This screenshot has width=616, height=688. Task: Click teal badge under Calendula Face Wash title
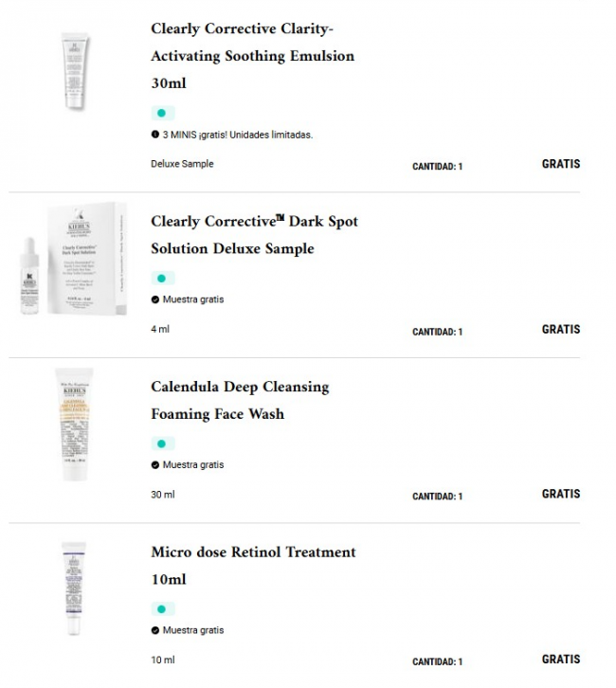[162, 444]
